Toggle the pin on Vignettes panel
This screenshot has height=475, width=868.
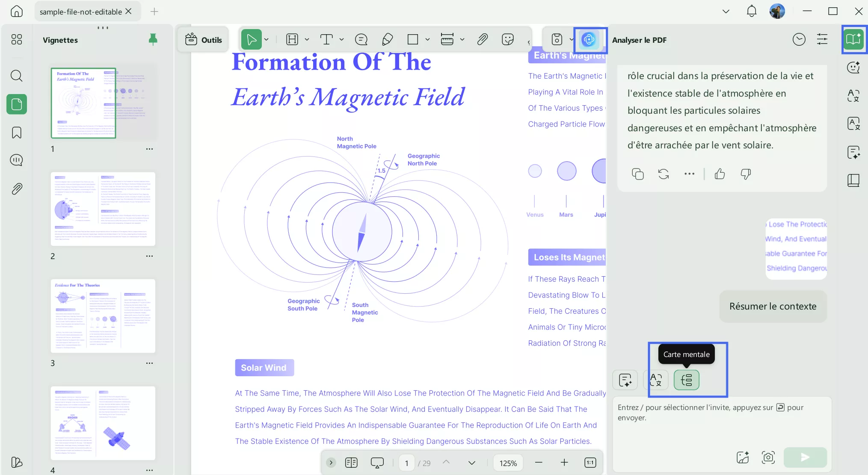[x=153, y=40]
